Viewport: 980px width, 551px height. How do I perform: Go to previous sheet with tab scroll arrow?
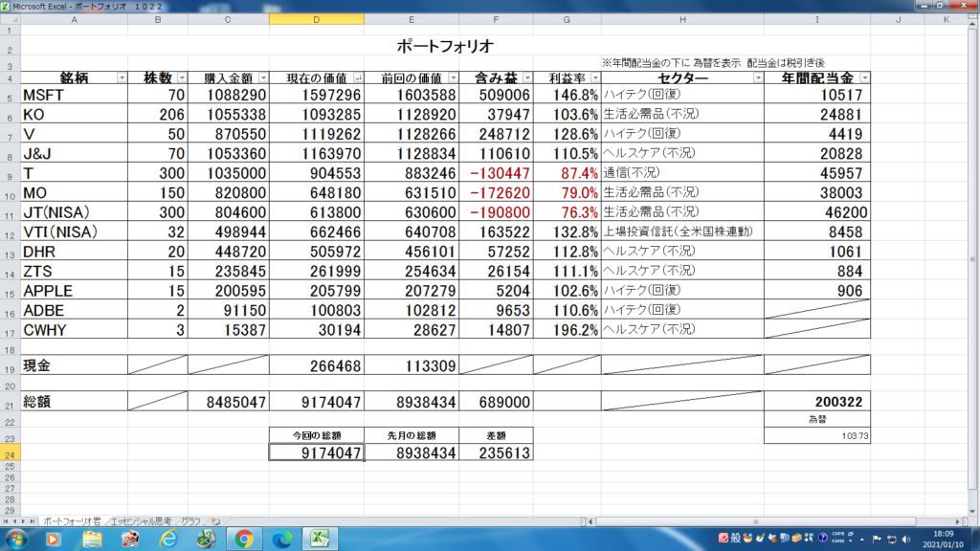click(x=14, y=521)
